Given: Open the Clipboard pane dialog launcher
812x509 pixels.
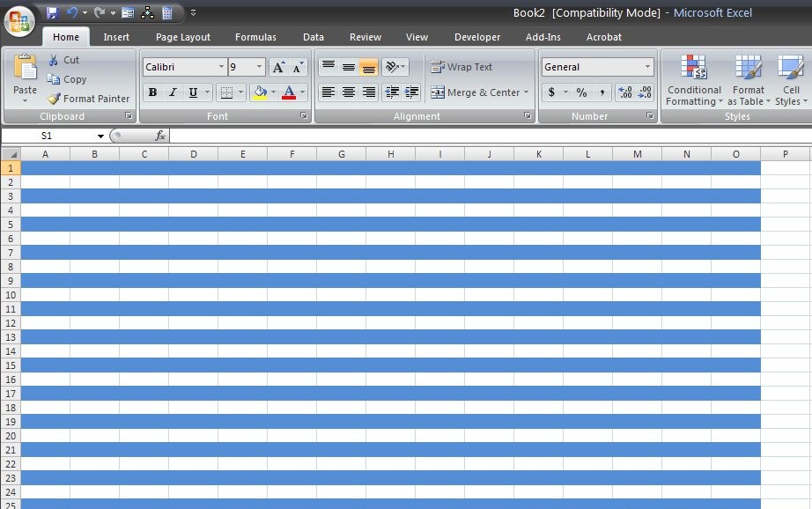Looking at the screenshot, I should pos(129,115).
